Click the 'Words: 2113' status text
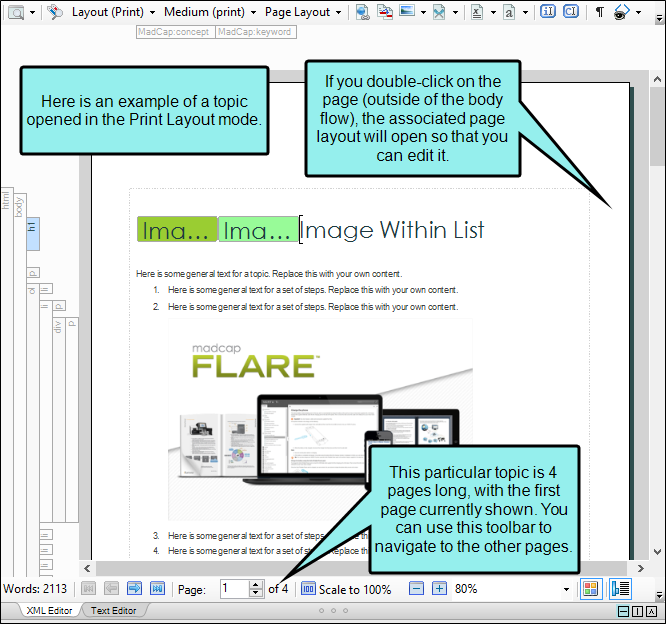Screen dimensions: 666x624 coord(35,589)
